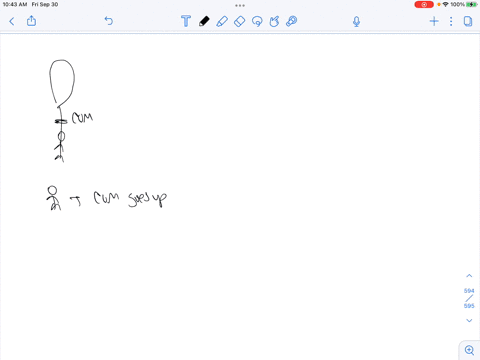The image size is (480, 360).
Task: Go to next page with down chevron
Action: [x=469, y=321]
